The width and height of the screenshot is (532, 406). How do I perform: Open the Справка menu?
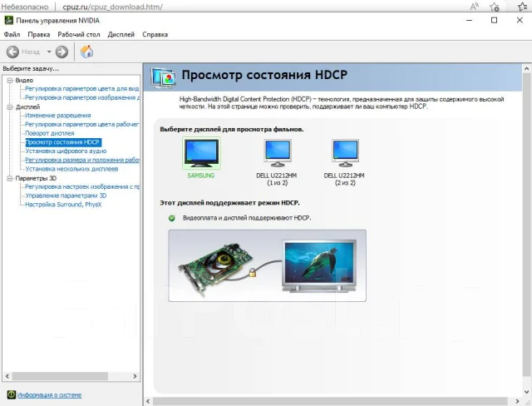(155, 34)
